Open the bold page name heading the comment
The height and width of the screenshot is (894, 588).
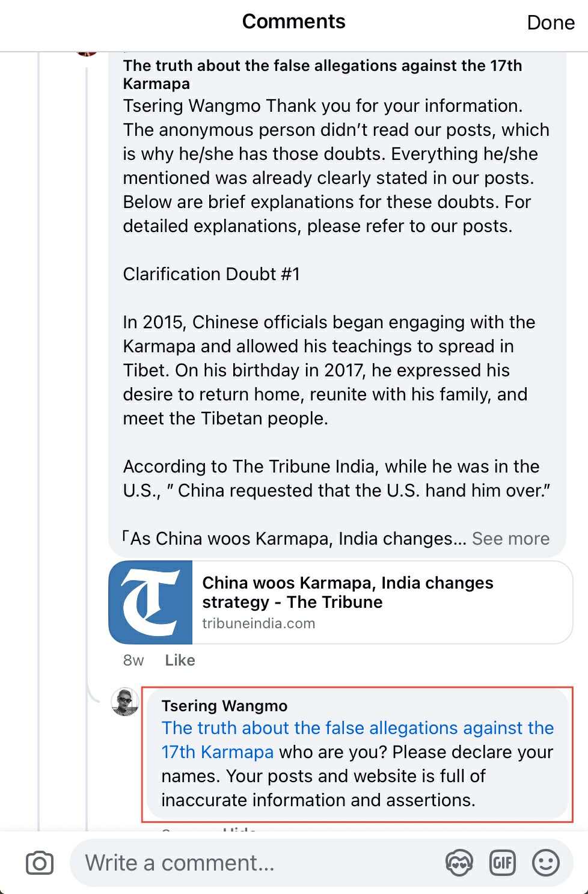click(x=322, y=74)
